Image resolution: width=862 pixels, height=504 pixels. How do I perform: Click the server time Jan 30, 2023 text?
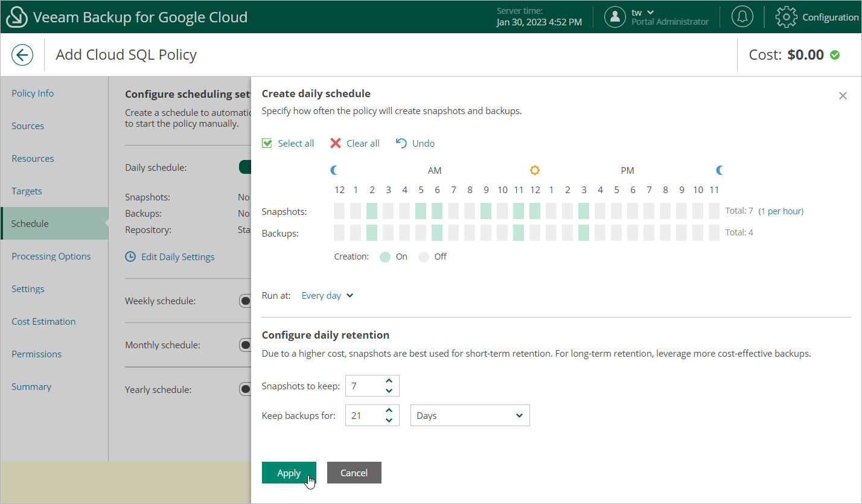pos(540,22)
